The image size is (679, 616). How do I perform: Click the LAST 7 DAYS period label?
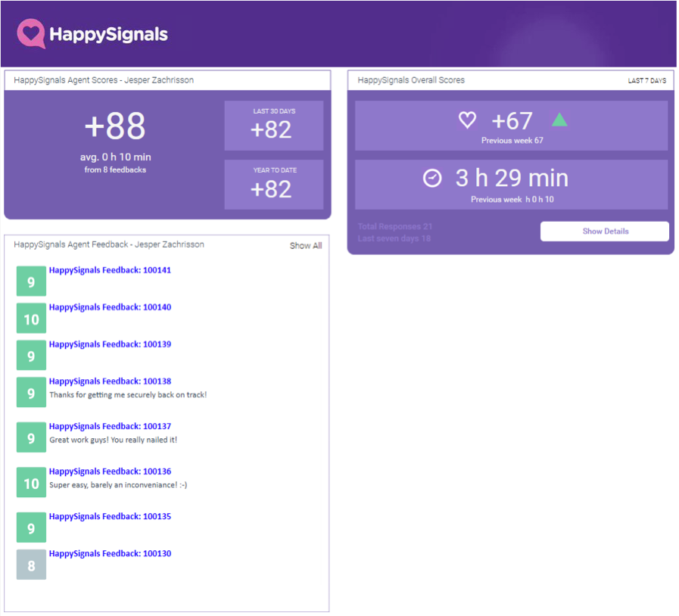coord(648,79)
